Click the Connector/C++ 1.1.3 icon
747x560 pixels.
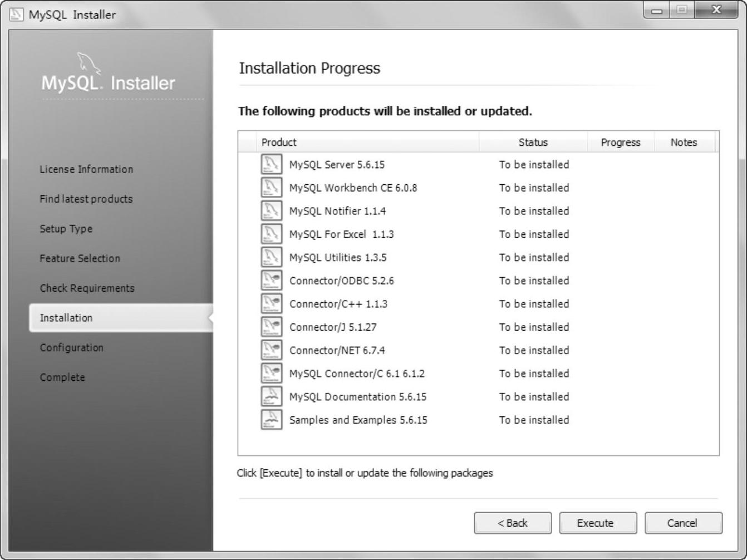(x=271, y=304)
